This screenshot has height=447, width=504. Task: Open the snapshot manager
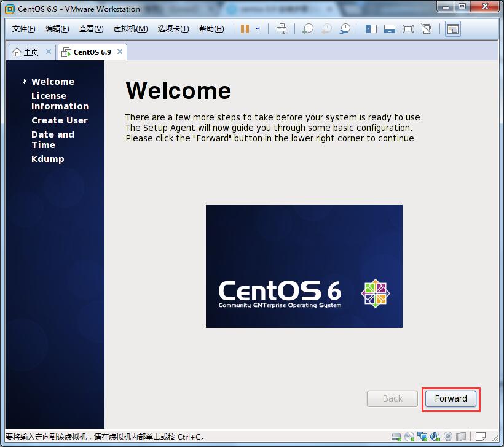[x=345, y=29]
